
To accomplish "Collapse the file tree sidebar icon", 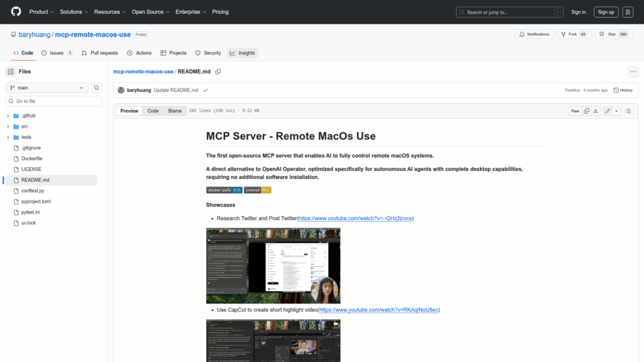I will tap(11, 72).
